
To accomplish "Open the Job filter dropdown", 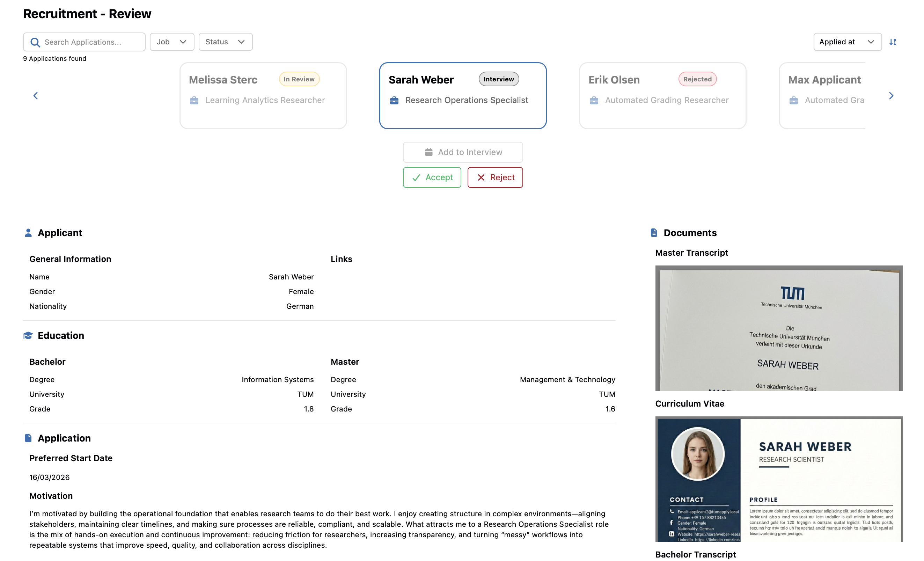I will click(172, 42).
